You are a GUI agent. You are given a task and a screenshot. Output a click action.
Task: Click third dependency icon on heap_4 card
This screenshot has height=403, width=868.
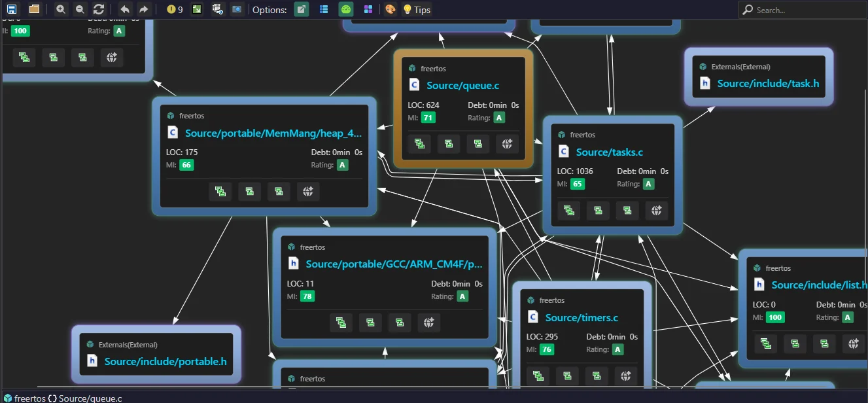click(279, 192)
